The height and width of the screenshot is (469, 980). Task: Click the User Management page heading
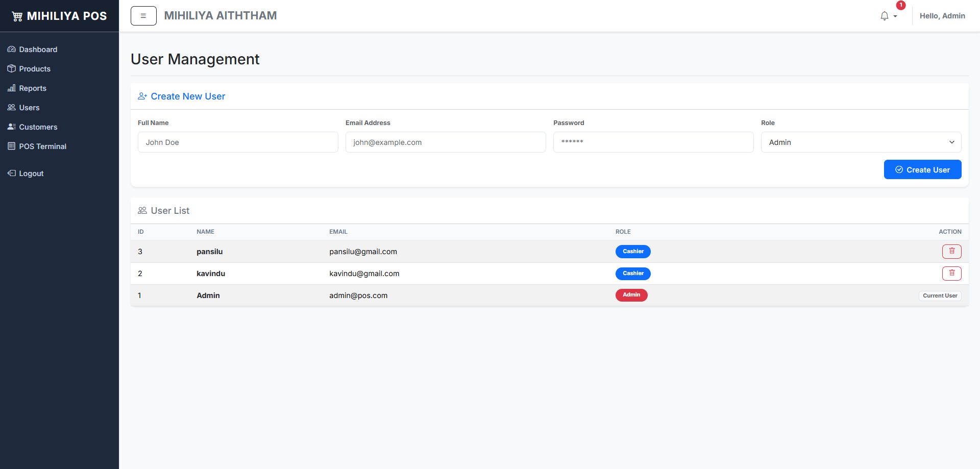(195, 59)
